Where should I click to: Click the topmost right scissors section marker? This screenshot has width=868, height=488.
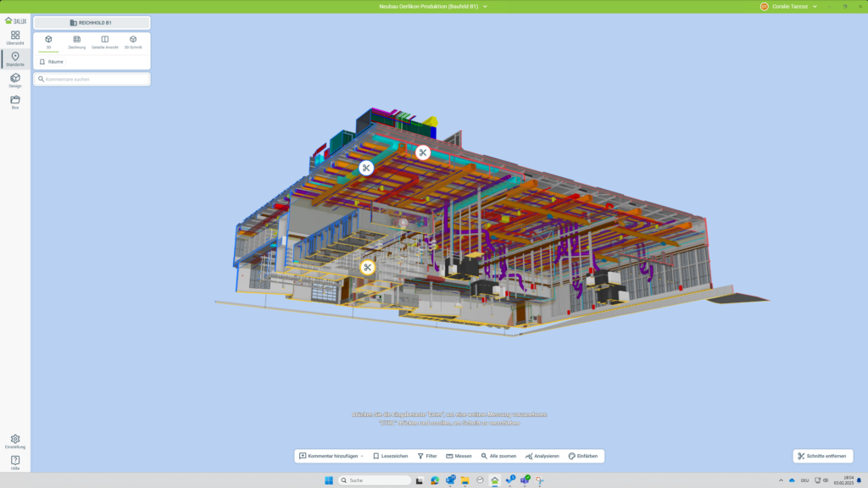pyautogui.click(x=422, y=152)
